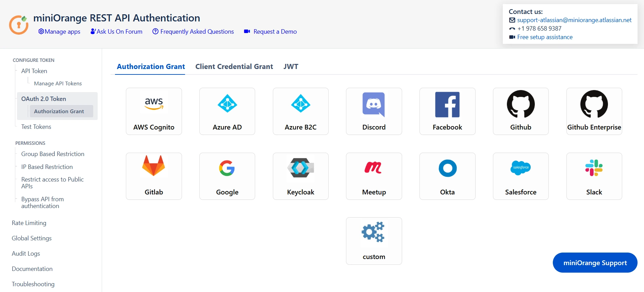644x292 pixels.
Task: Pick the Meetup provider icon
Action: [373, 167]
